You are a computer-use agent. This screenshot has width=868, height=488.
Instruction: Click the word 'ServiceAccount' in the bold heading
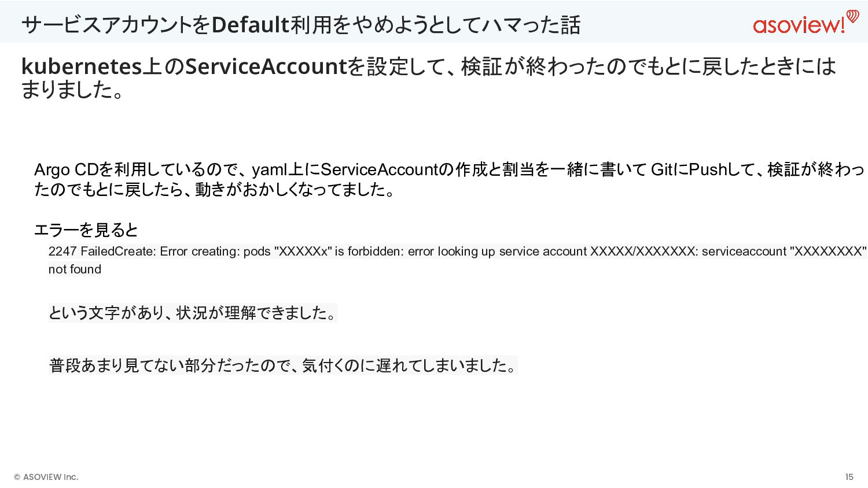click(266, 66)
